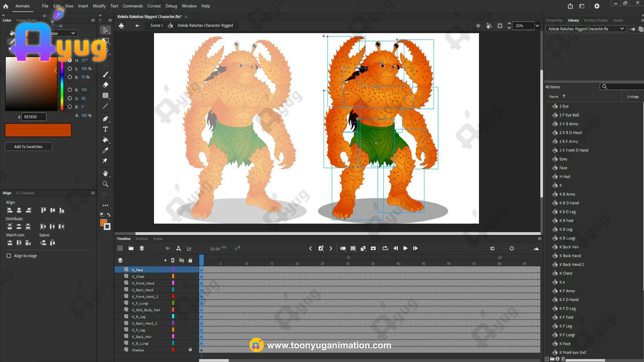This screenshot has height=362, width=644.
Task: Select the Zoom magnifier tool
Action: tap(105, 184)
